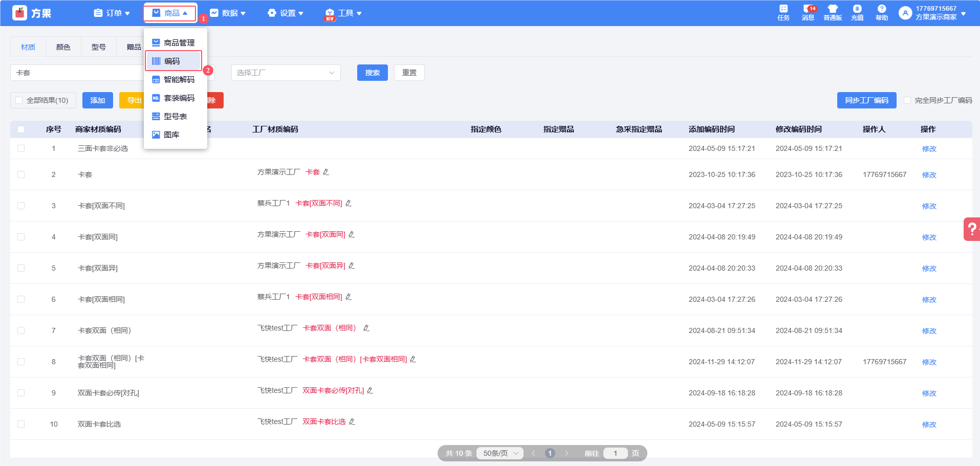Viewport: 980px width, 466px height.
Task: Click the red floating question mark button
Action: tap(972, 229)
